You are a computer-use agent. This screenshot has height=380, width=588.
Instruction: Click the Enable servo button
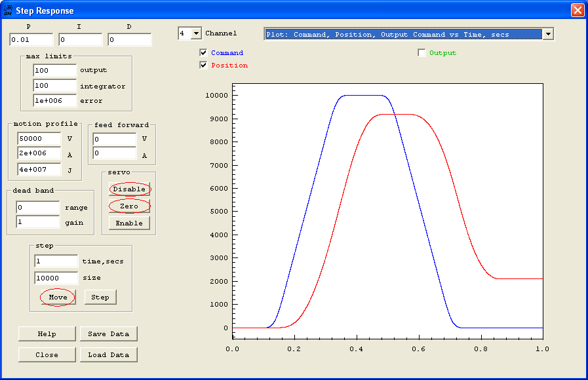(129, 223)
